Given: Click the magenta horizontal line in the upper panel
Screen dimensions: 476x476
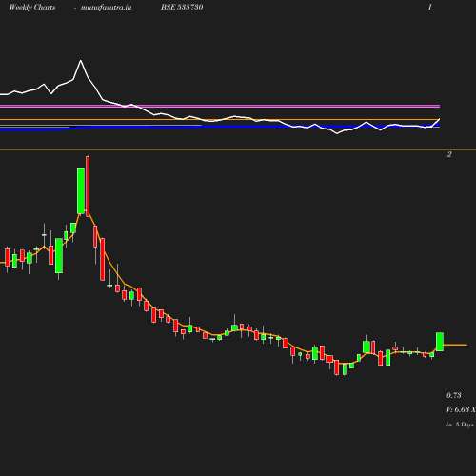Looking at the screenshot, I should point(220,106).
